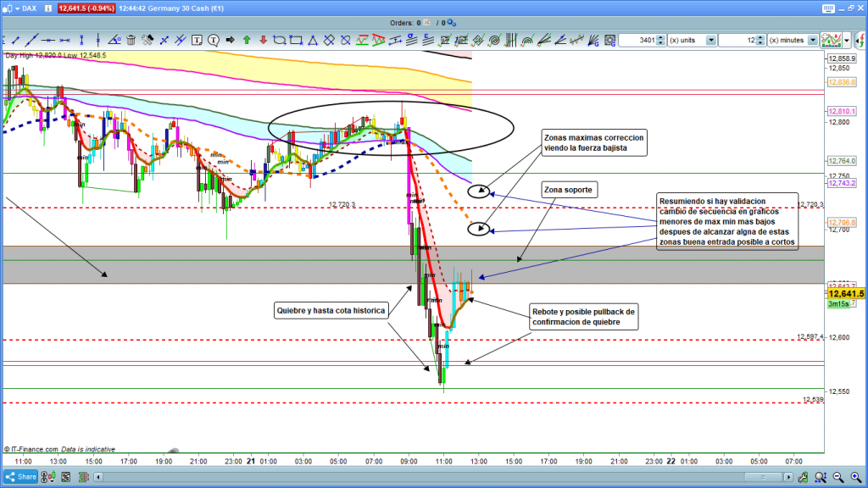Open the orders settings gear icon
Viewport: 868px width, 488px height.
pyautogui.click(x=451, y=23)
